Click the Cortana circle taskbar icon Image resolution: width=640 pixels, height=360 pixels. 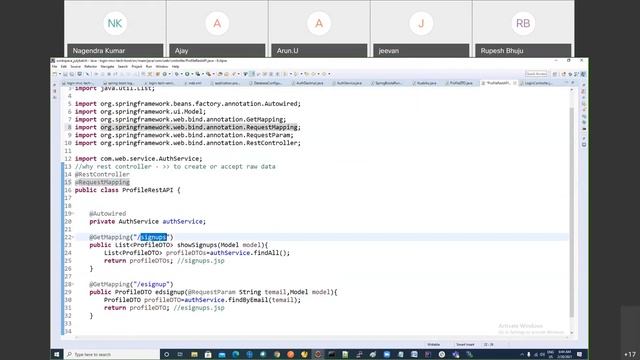point(167,354)
